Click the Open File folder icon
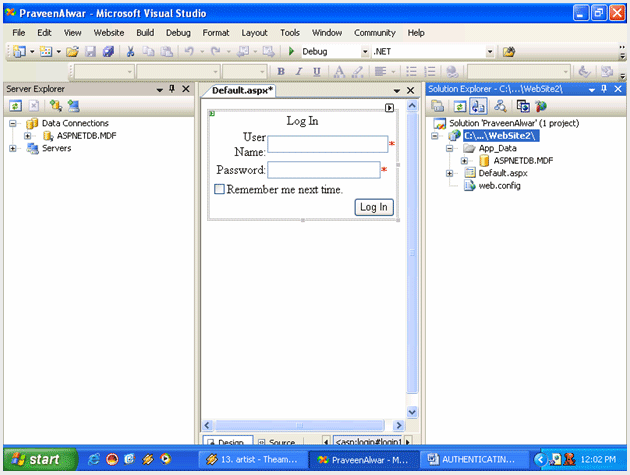This screenshot has width=630, height=475. [x=72, y=51]
